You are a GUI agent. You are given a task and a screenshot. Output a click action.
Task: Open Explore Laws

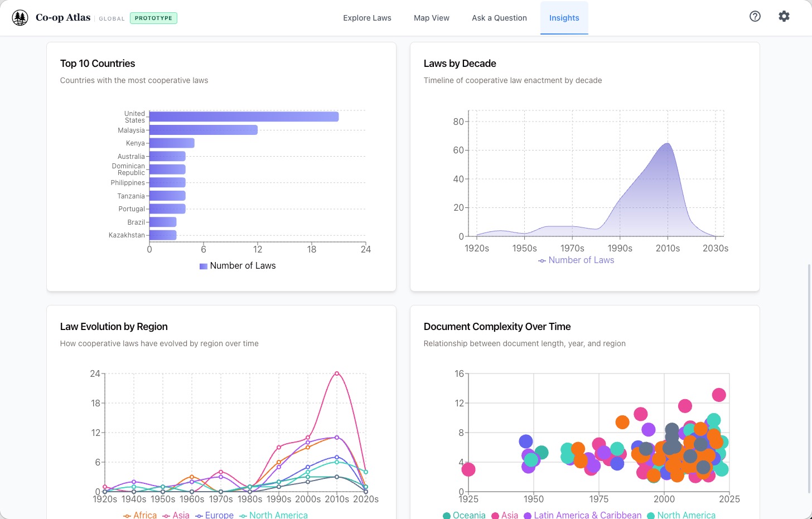pos(367,18)
